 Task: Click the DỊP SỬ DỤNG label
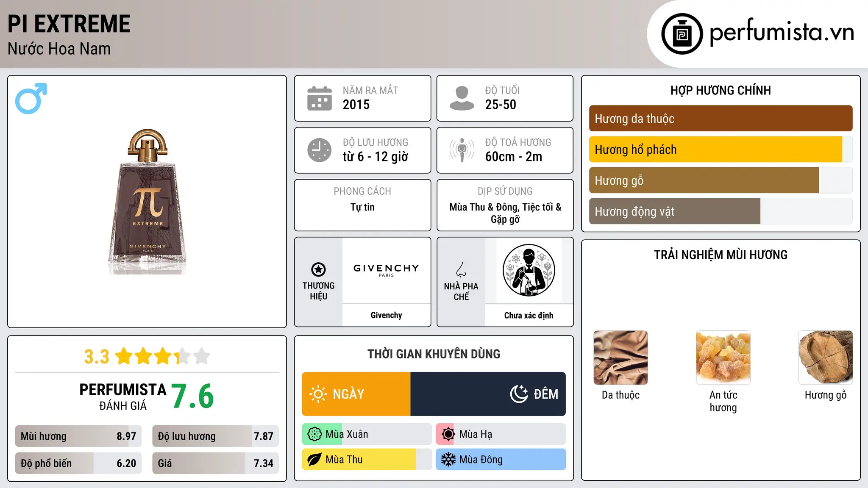(505, 191)
